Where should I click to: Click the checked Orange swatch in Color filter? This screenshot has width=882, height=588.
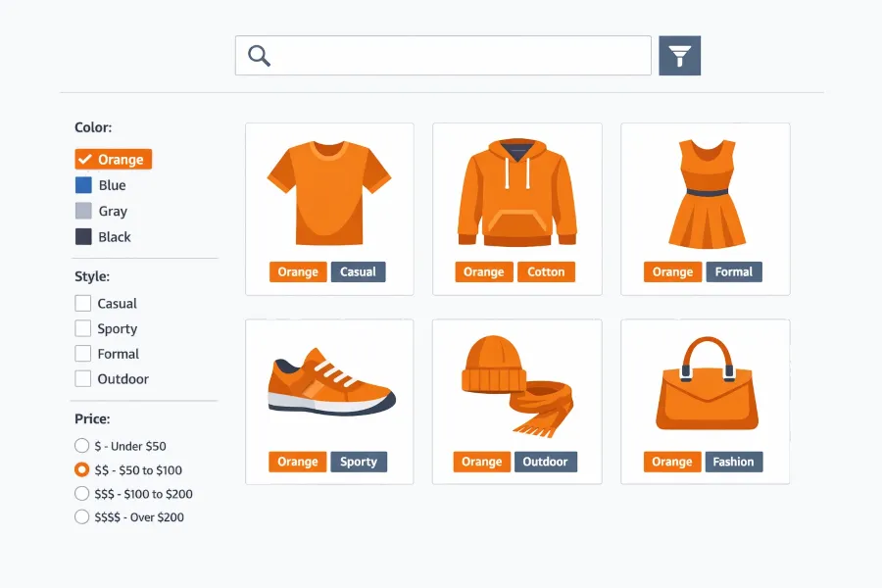pyautogui.click(x=112, y=159)
